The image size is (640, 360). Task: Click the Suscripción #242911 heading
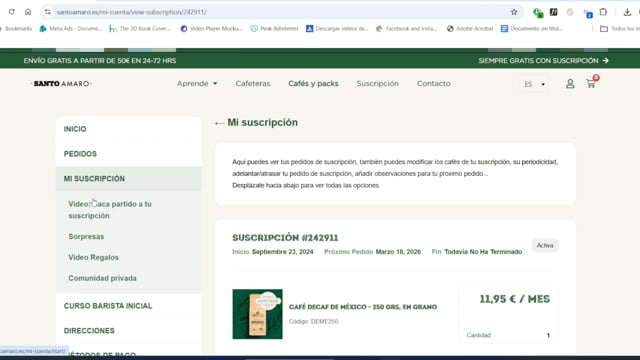285,238
